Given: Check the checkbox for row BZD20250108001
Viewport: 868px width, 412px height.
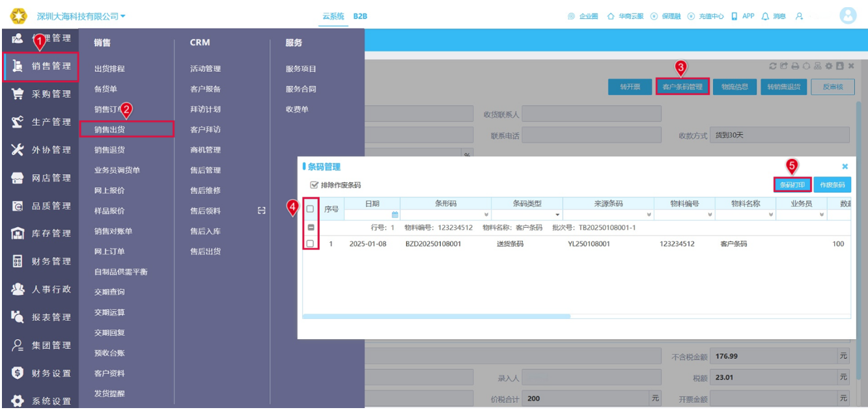Looking at the screenshot, I should (311, 244).
